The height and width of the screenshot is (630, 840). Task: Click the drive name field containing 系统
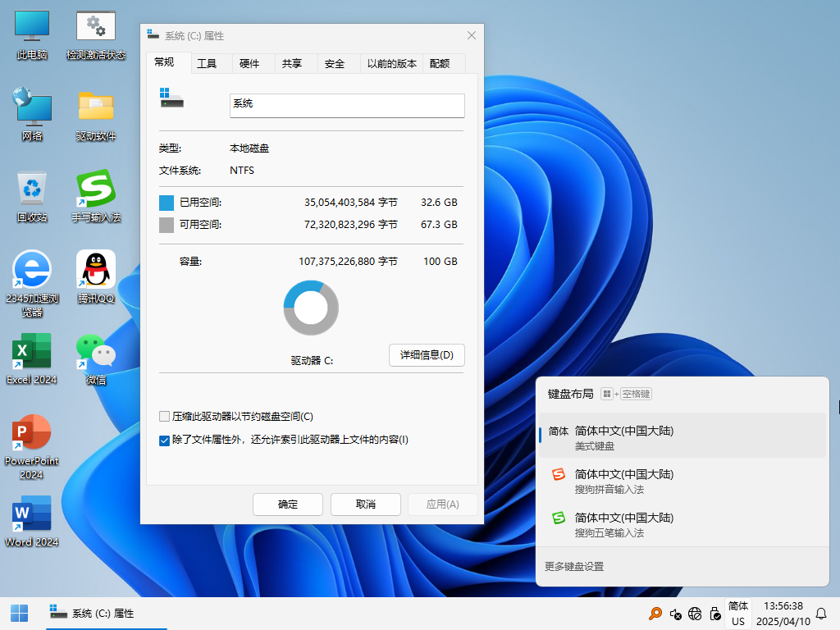347,106
